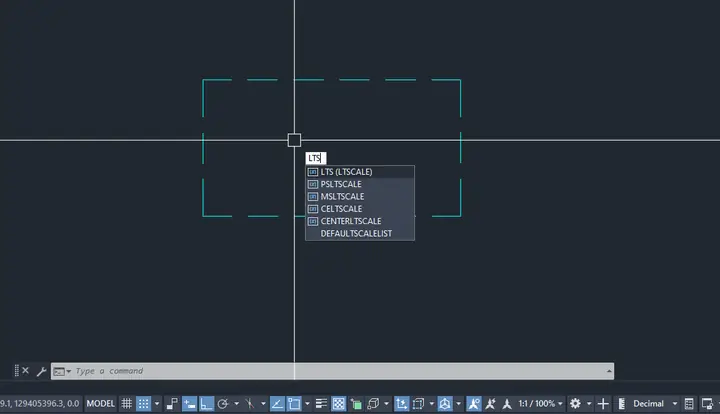The width and height of the screenshot is (720, 414).
Task: Close the command line with X button
Action: 26,370
